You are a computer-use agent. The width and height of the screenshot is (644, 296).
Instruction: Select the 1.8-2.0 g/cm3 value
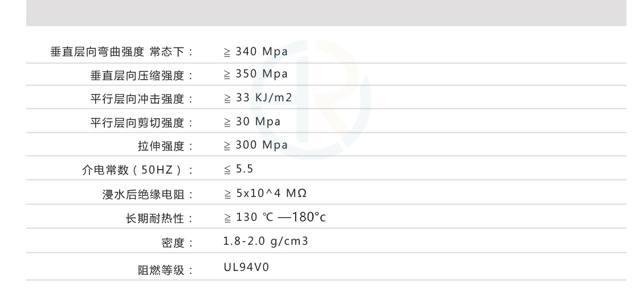click(266, 241)
